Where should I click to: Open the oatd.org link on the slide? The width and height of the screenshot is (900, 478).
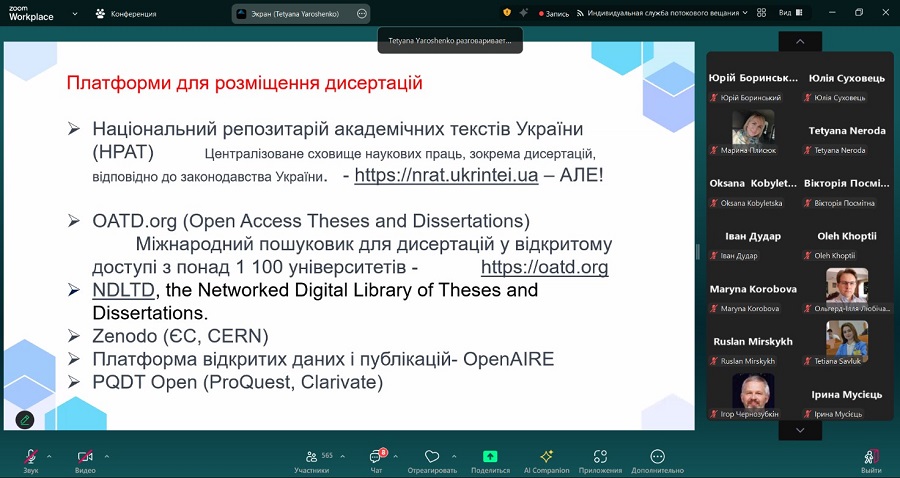pyautogui.click(x=544, y=267)
